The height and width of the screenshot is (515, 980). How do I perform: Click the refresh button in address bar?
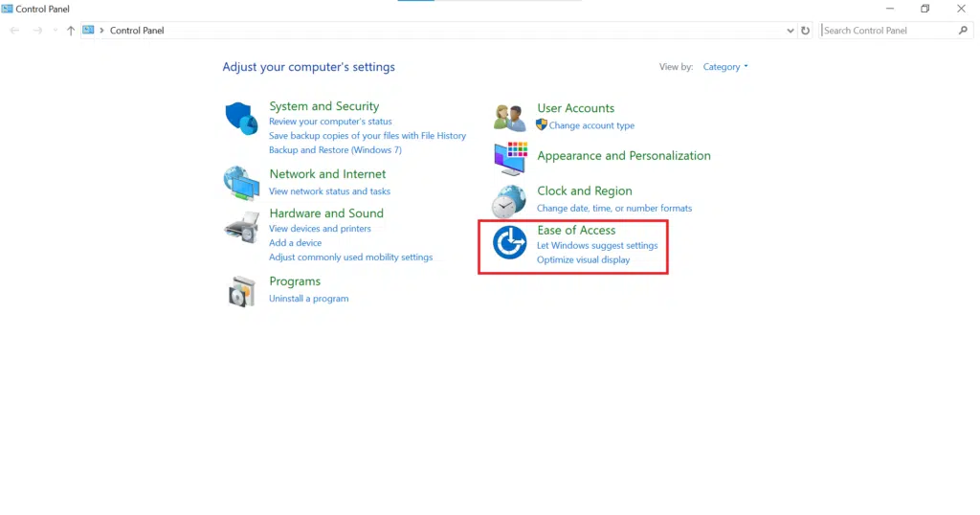[805, 30]
